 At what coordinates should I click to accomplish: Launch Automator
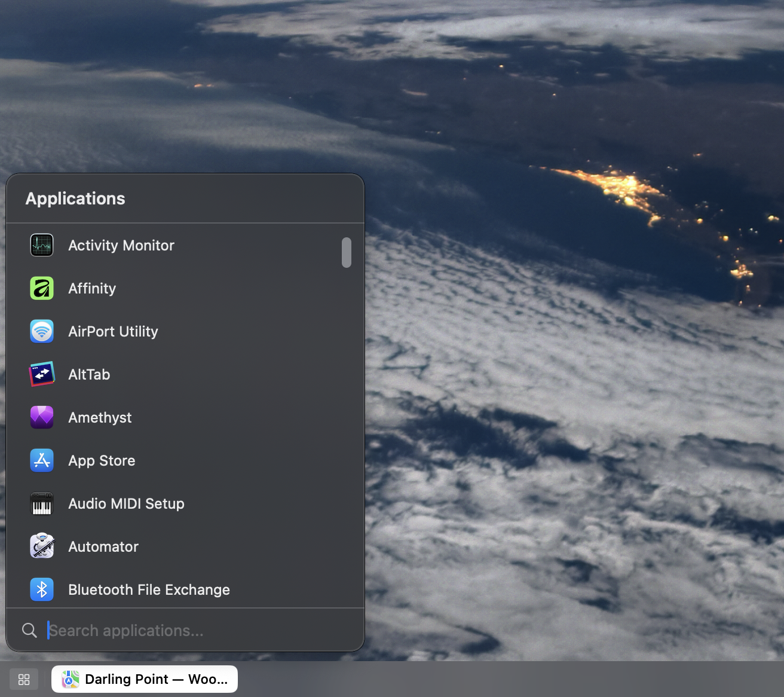(x=103, y=546)
